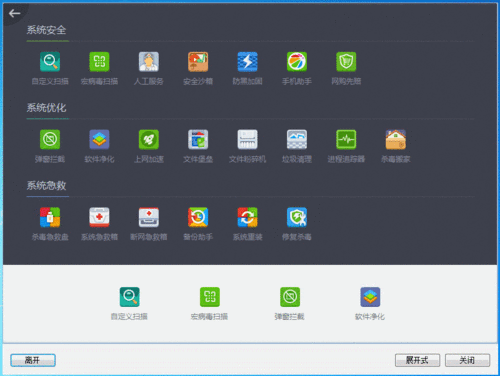The image size is (500, 376).
Task: Open 杀毒搬家 house icon
Action: click(x=396, y=139)
